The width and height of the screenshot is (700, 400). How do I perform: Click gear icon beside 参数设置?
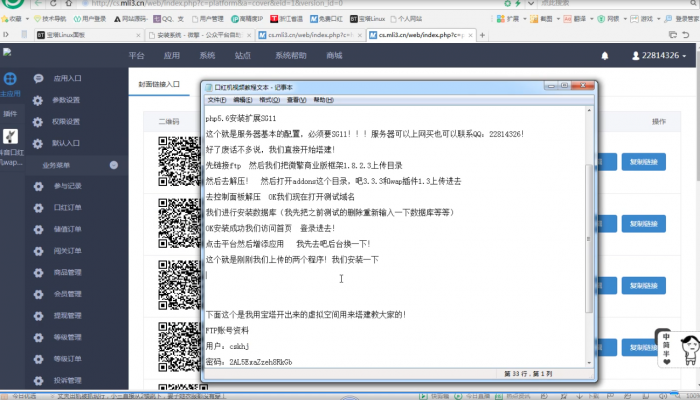coord(38,100)
